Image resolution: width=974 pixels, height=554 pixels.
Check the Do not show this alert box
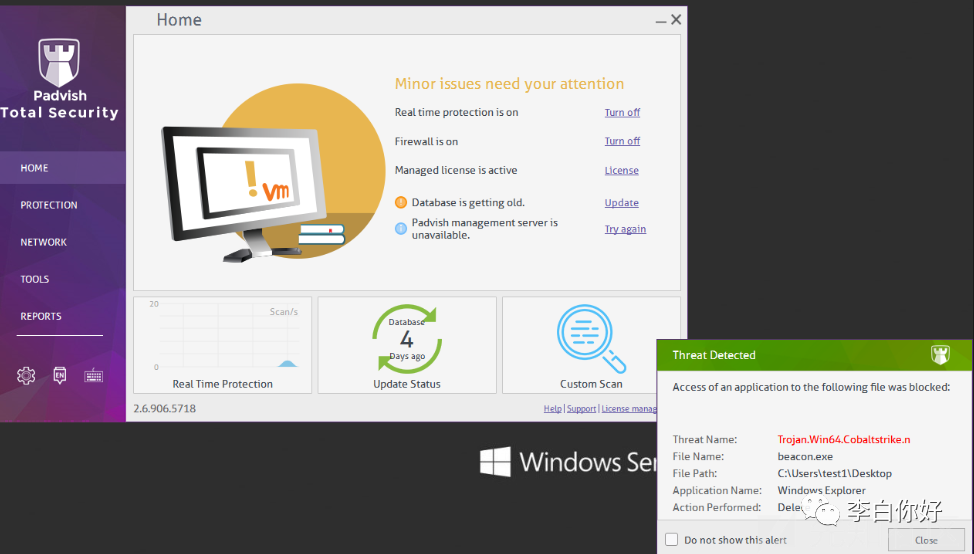(671, 540)
